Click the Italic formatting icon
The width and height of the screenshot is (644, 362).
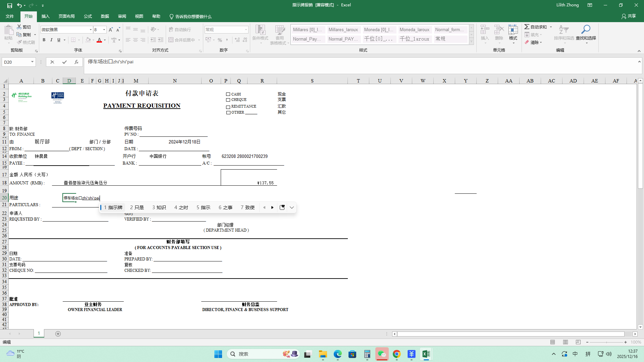(51, 40)
